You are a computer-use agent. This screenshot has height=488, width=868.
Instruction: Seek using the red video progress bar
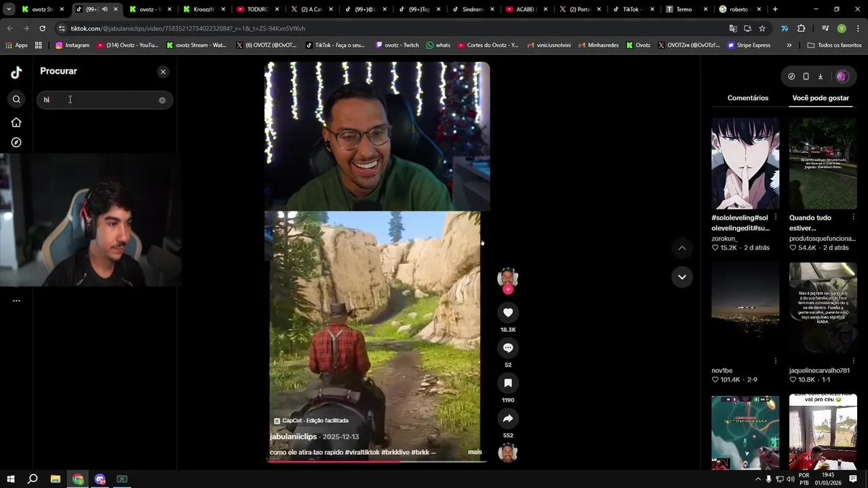tap(376, 461)
